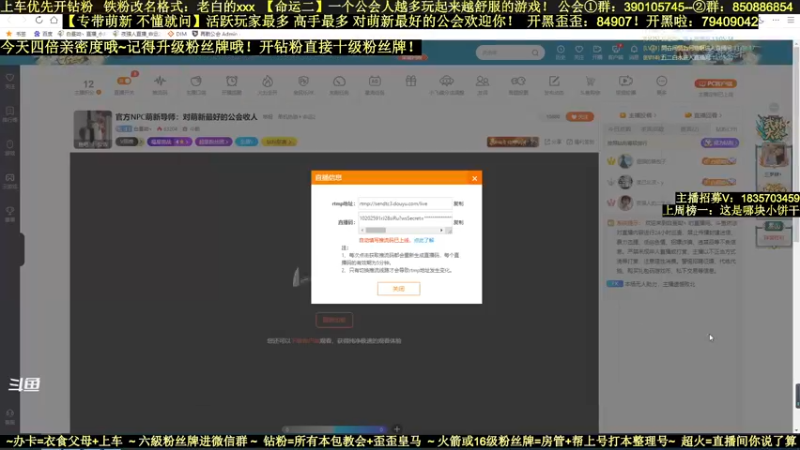The width and height of the screenshot is (800, 450).
Task: Click the magnifier search icon in header
Action: 535,53
